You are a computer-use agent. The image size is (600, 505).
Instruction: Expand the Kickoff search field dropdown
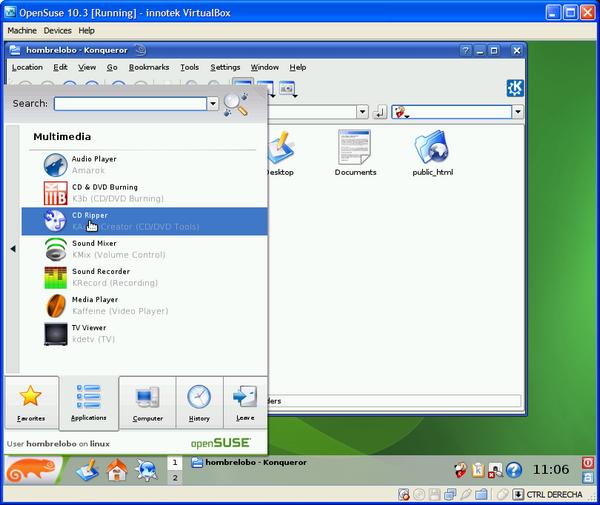click(x=213, y=104)
